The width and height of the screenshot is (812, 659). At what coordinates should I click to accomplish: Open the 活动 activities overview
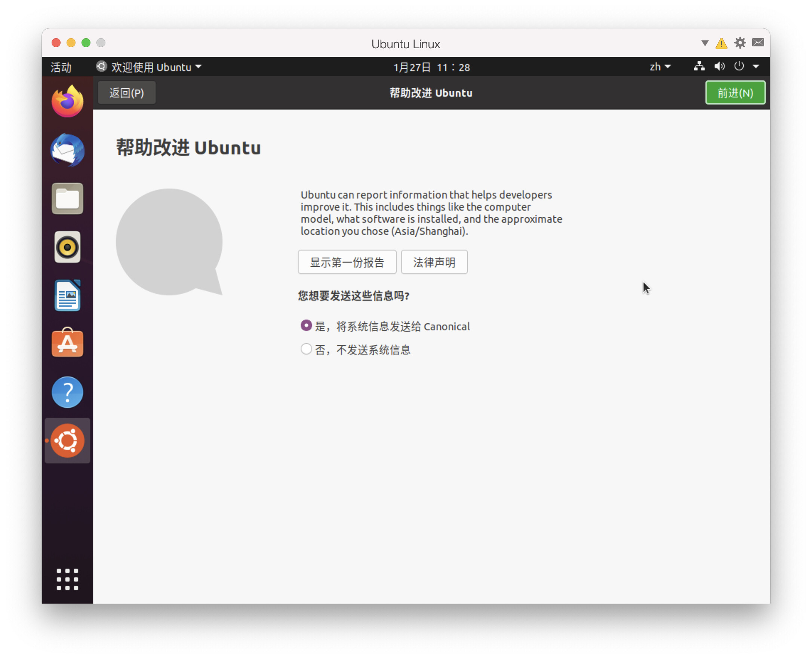pos(61,67)
